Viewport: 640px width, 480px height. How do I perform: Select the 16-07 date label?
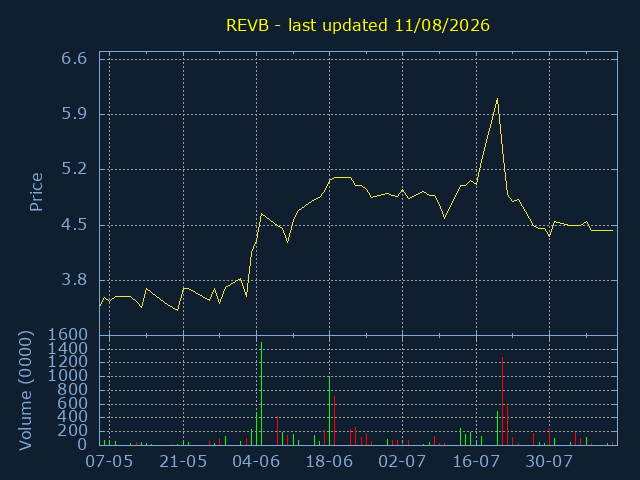click(476, 462)
